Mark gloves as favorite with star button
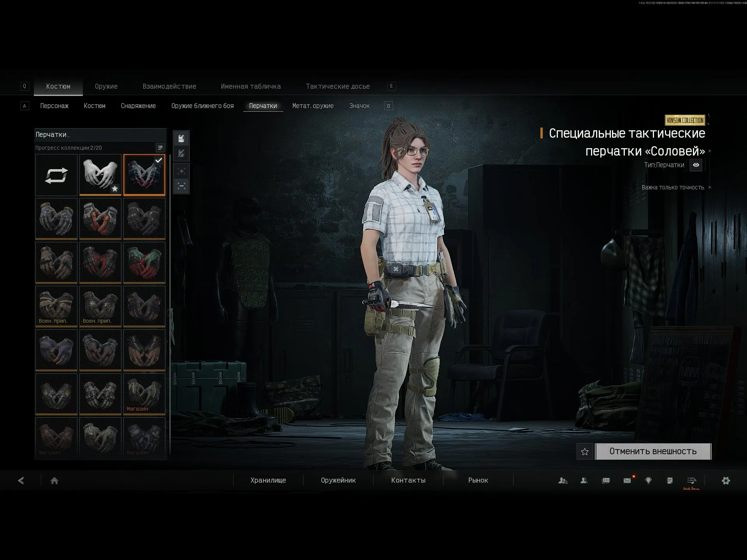747x560 pixels. click(585, 451)
